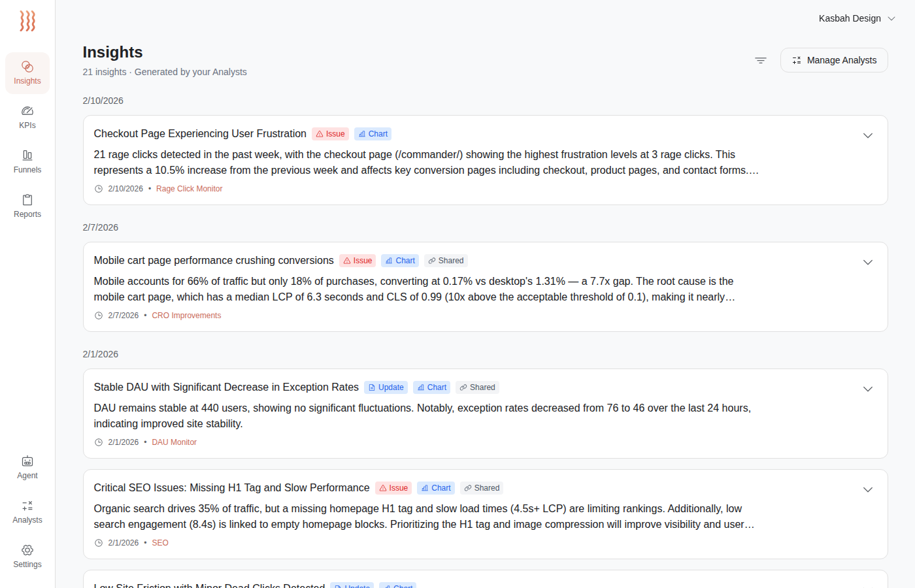Open the Analysts sidebar icon
The image size is (915, 588).
[27, 512]
